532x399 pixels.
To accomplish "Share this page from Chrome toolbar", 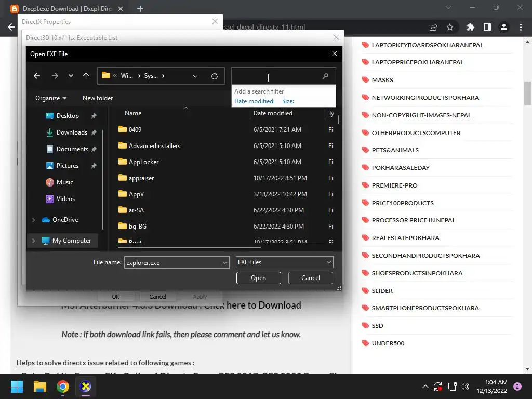I will [x=433, y=27].
